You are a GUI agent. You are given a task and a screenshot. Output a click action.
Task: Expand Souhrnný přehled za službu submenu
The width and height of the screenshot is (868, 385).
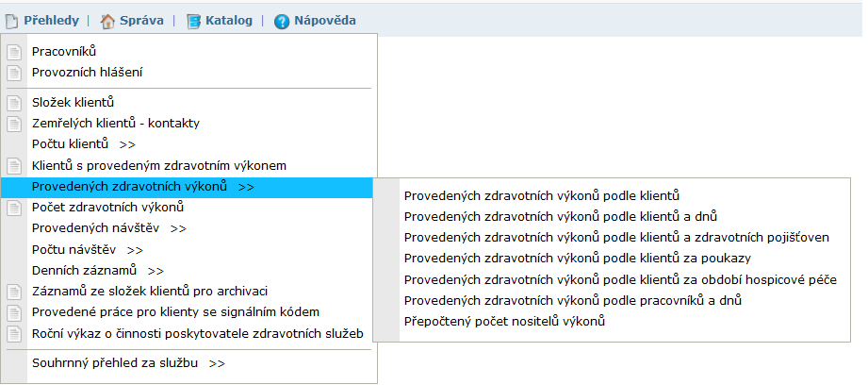point(128,363)
